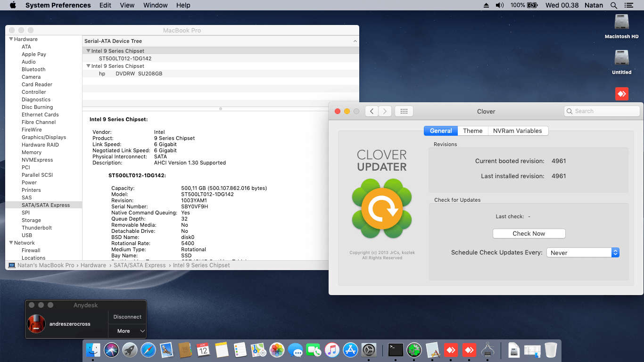The height and width of the screenshot is (362, 644).
Task: Collapse the chipset row containing ST500LT012-1DG142
Action: (x=88, y=51)
